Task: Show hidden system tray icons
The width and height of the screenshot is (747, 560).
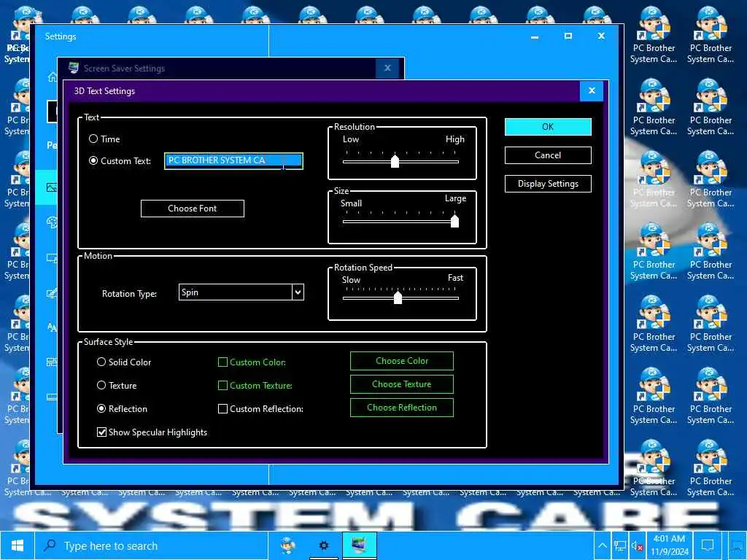Action: coord(602,545)
